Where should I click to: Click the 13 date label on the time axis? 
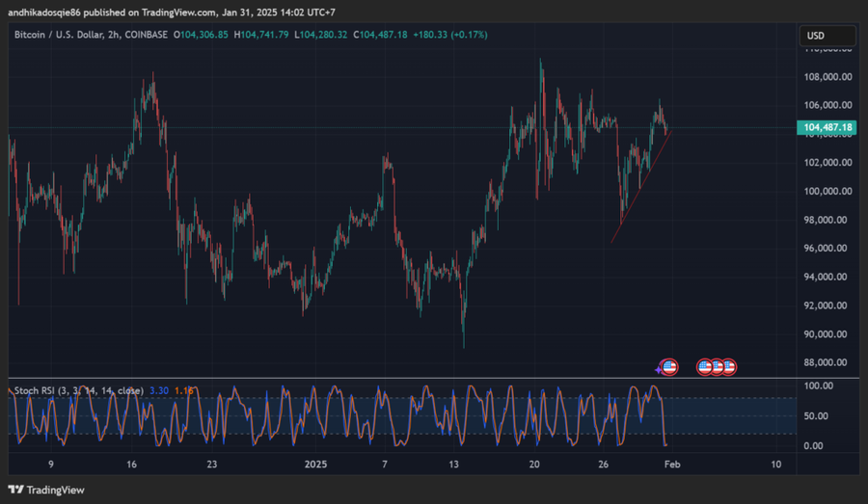[454, 464]
